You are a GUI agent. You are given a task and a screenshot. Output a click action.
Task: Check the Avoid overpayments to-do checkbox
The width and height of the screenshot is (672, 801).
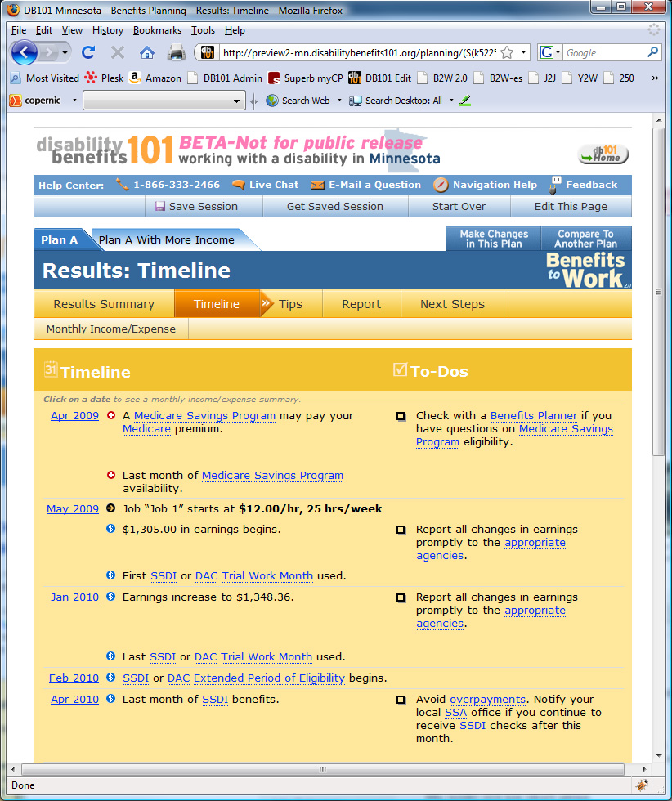coord(401,700)
